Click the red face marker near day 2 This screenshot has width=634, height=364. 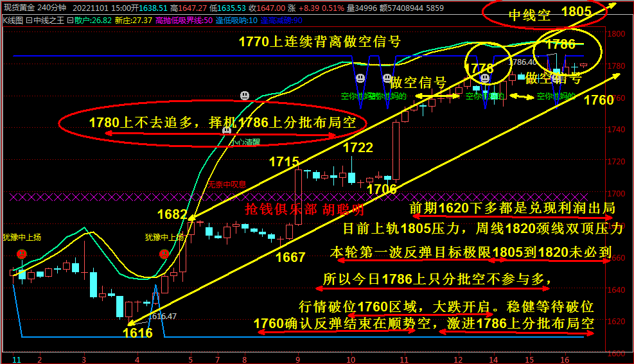pyautogui.click(x=21, y=254)
